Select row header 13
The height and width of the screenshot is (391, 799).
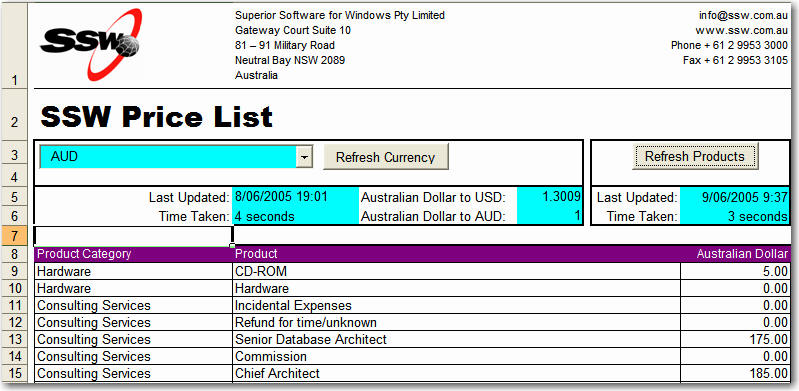(x=14, y=340)
